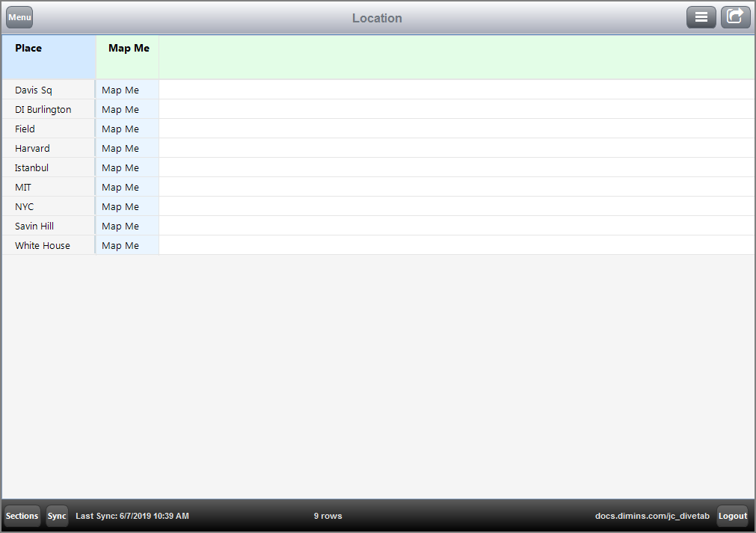The image size is (756, 533).
Task: Open the hamburger list menu icon
Action: click(701, 17)
